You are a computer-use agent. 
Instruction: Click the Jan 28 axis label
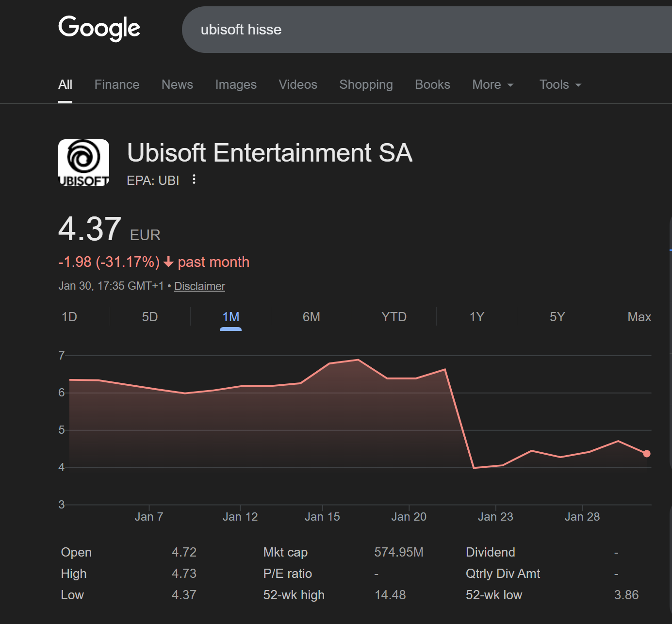(582, 517)
